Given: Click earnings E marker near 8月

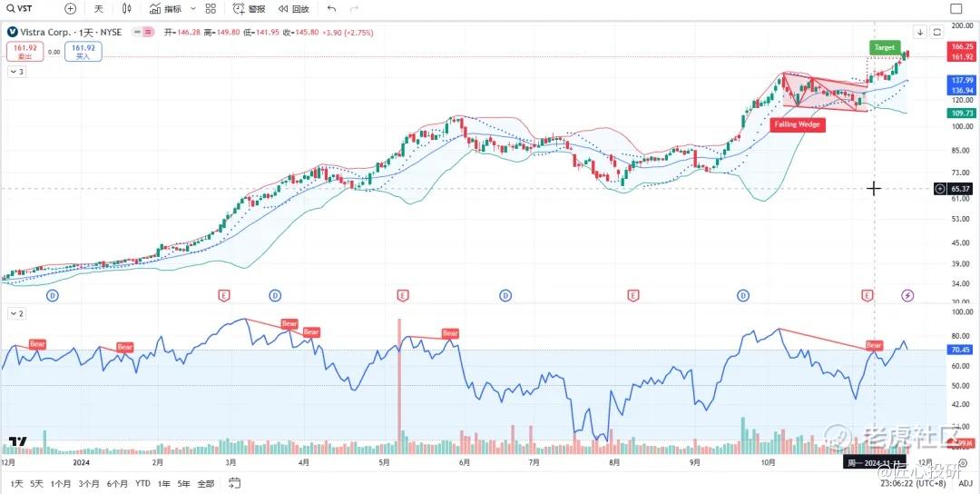Looking at the screenshot, I should pos(633,295).
